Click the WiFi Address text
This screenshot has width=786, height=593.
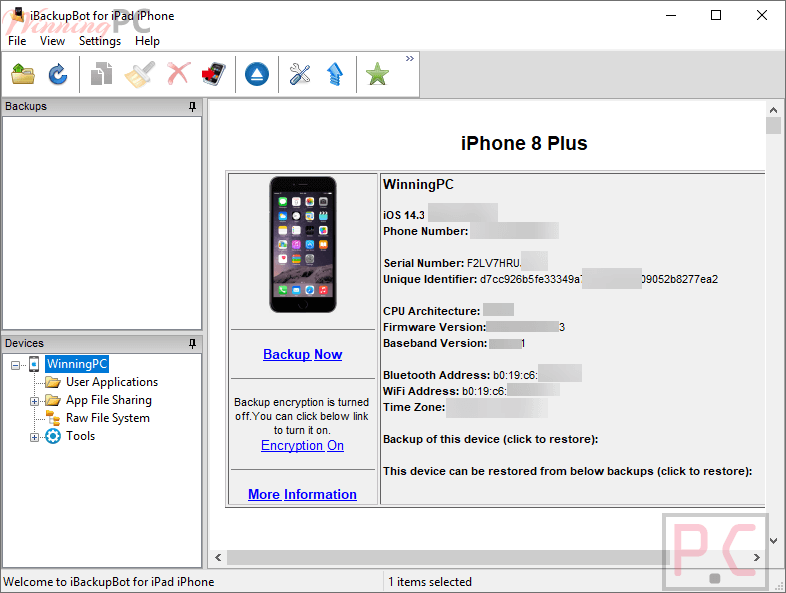point(445,391)
